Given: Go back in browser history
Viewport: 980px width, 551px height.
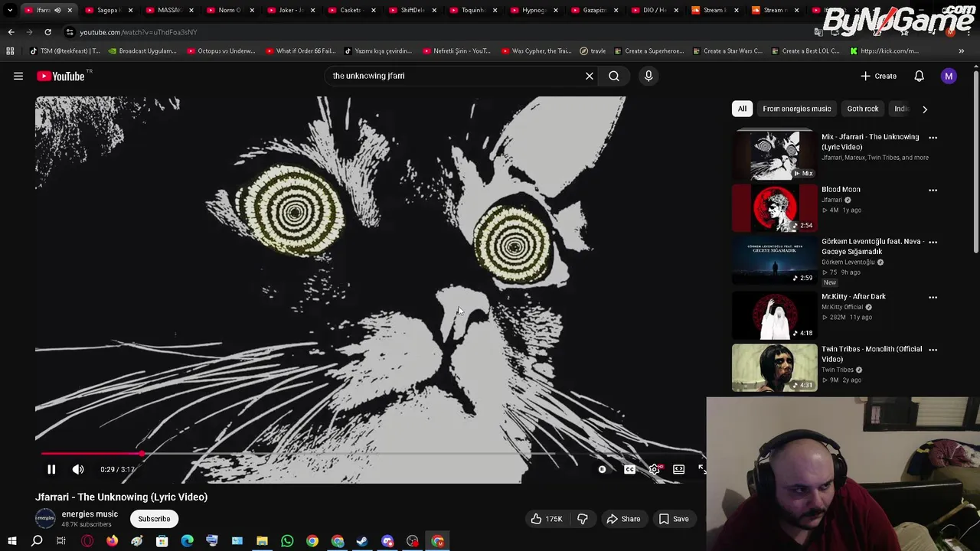Looking at the screenshot, I should (11, 32).
